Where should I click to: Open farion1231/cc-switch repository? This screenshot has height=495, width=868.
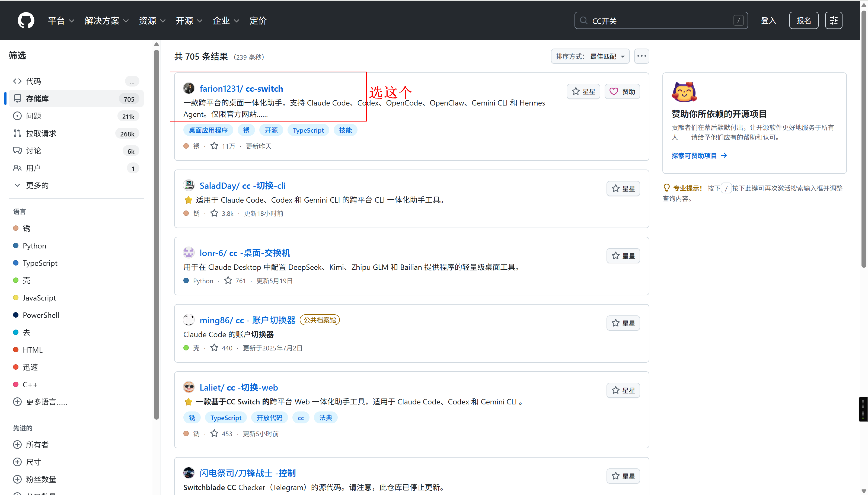[x=241, y=89]
